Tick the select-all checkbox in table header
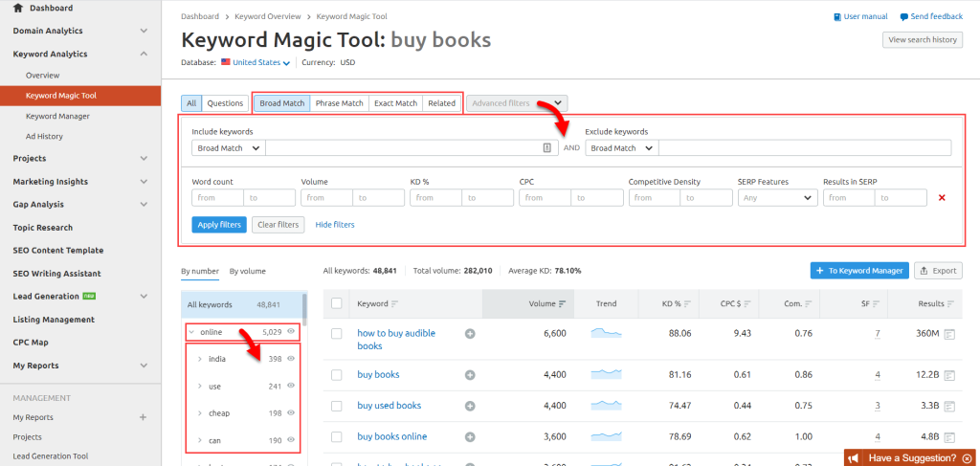The image size is (980, 466). pos(336,304)
